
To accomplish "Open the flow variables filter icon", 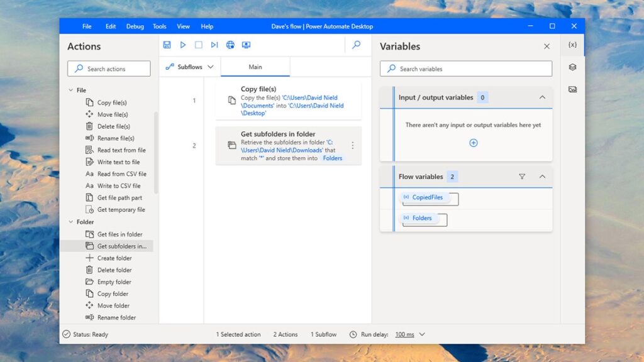I will (522, 177).
